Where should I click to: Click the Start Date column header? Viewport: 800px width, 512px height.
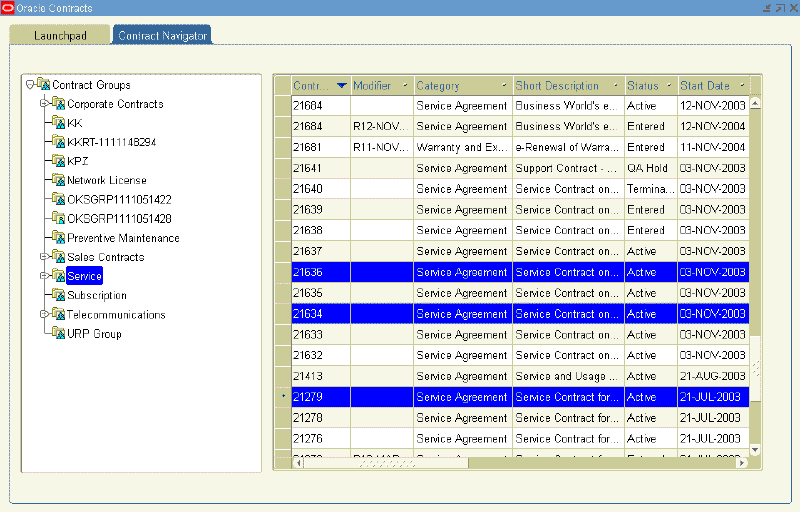tap(714, 86)
